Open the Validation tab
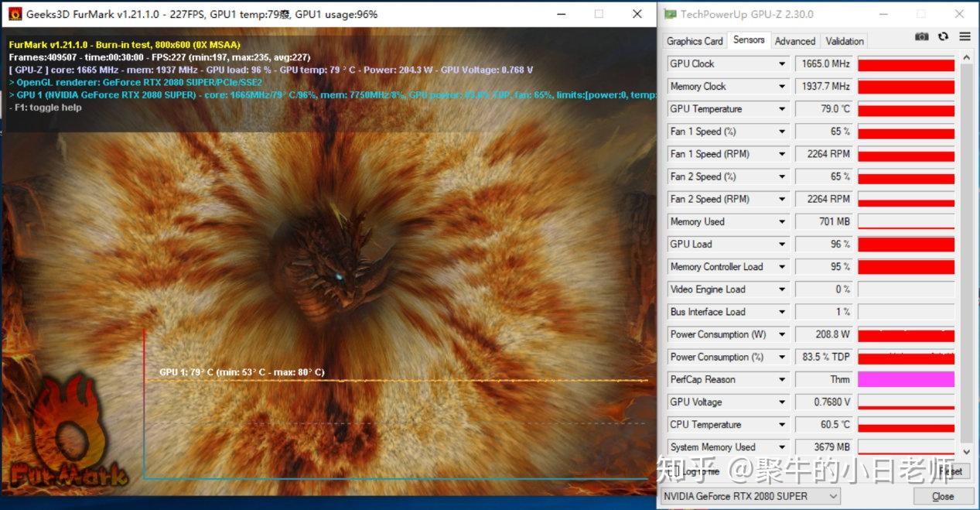980x510 pixels. [x=845, y=41]
